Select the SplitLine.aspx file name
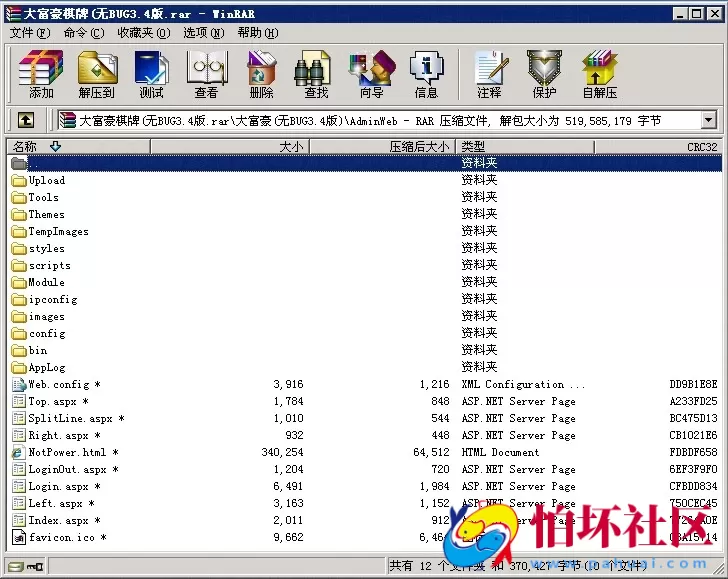 pyautogui.click(x=76, y=418)
